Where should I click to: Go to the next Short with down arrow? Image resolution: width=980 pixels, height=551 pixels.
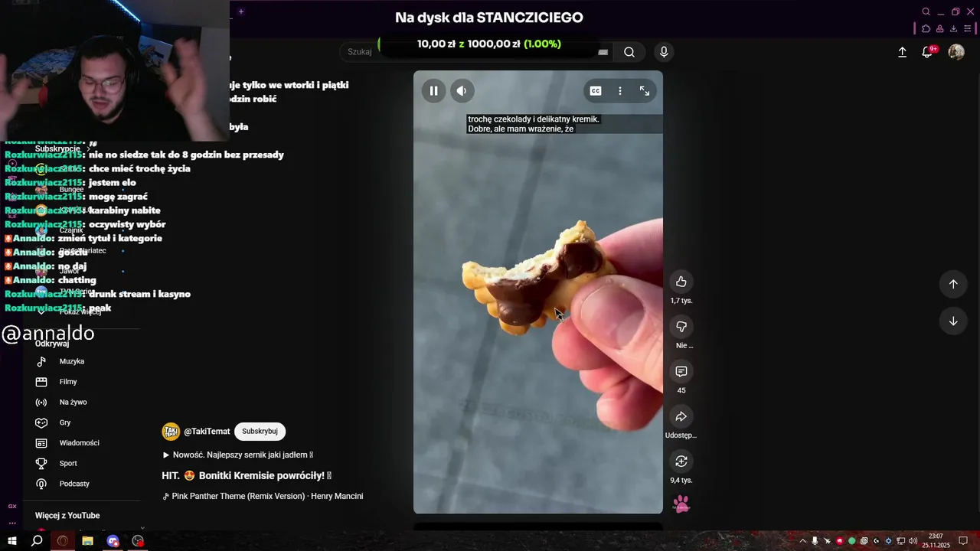(953, 321)
